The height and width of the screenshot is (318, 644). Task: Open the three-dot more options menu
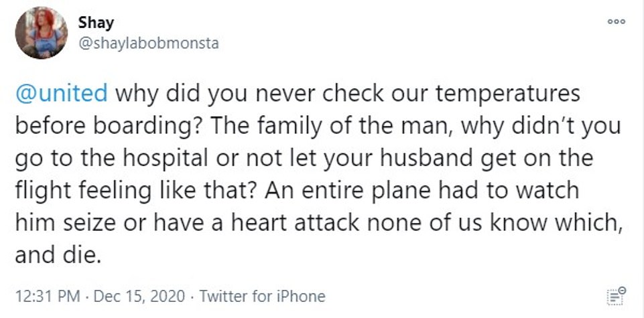click(x=616, y=22)
